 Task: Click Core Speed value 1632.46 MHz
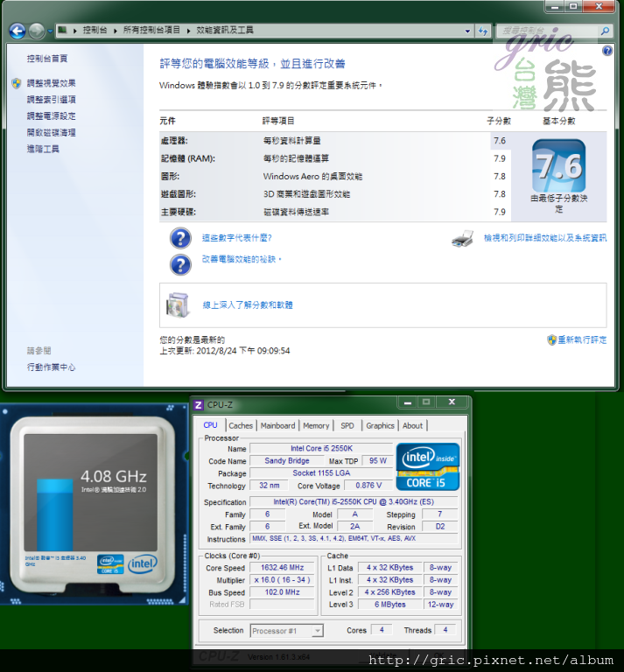pyautogui.click(x=283, y=567)
